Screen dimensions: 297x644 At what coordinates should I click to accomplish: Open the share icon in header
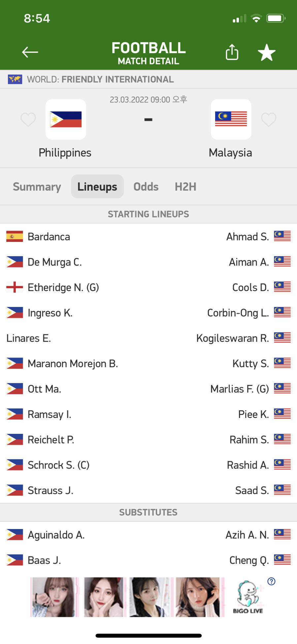(232, 52)
